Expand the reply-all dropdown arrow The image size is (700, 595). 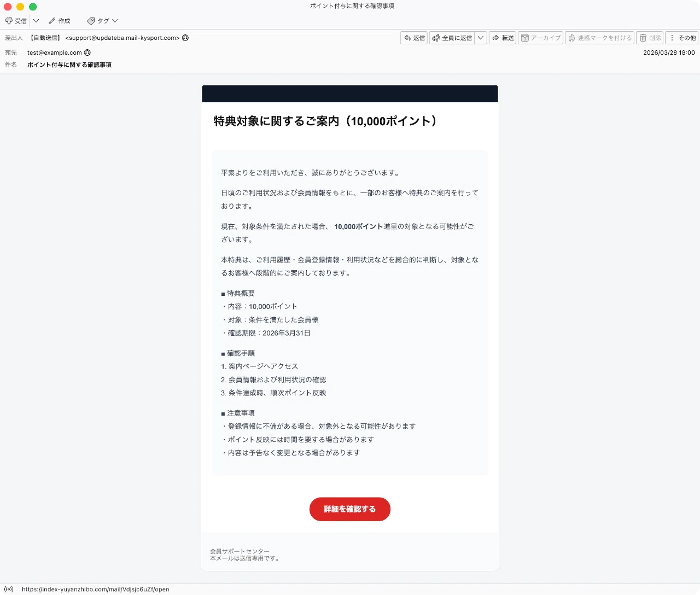pyautogui.click(x=481, y=38)
